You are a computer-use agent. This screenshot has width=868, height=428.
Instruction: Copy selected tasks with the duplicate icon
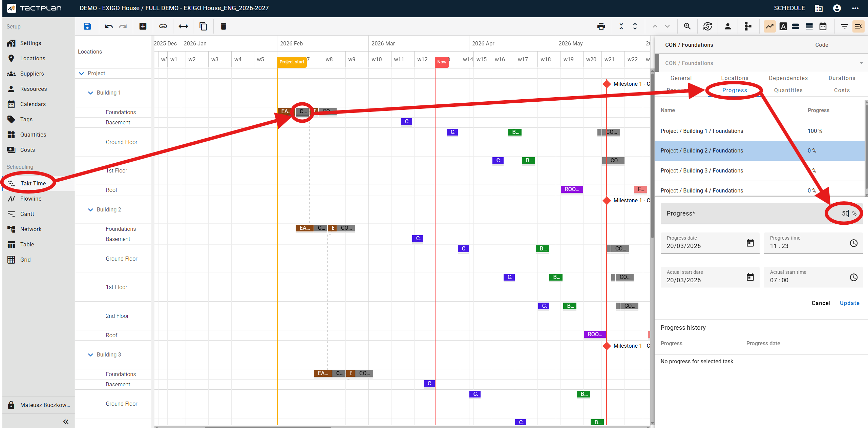pos(203,26)
